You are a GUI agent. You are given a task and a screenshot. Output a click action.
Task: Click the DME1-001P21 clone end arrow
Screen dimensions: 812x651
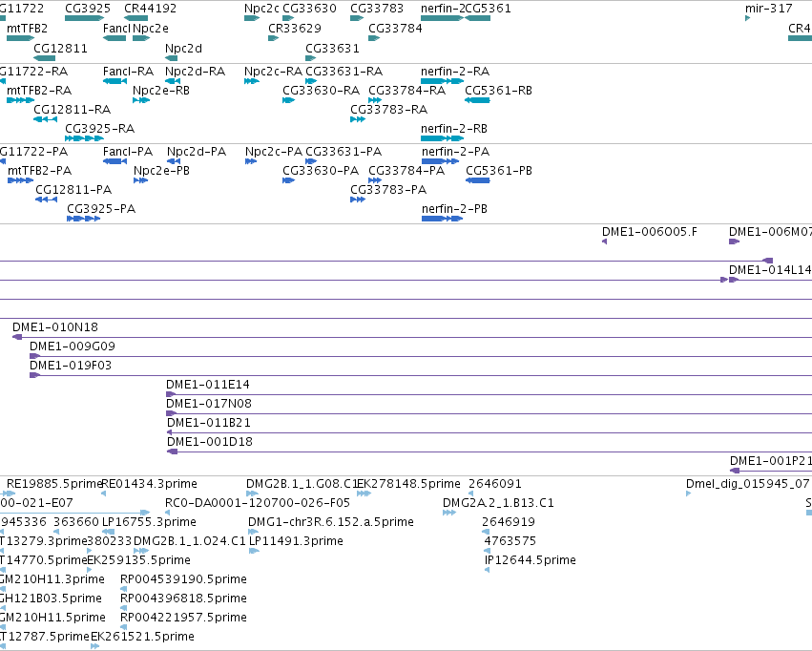(x=735, y=471)
